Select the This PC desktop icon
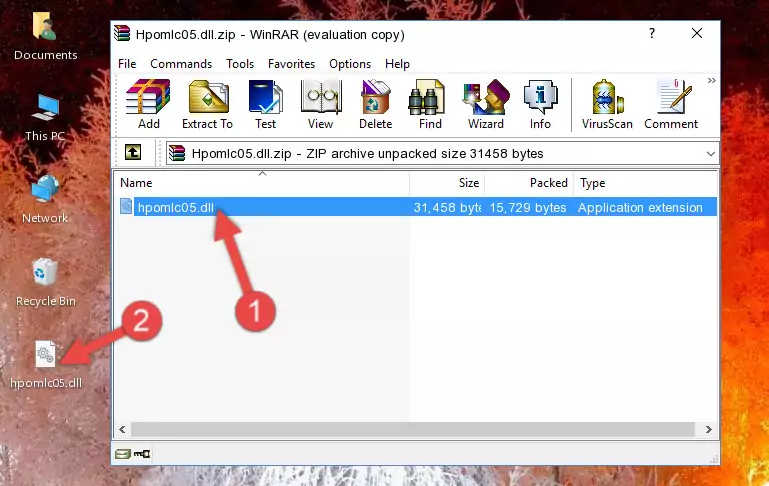This screenshot has width=769, height=486. point(45,118)
